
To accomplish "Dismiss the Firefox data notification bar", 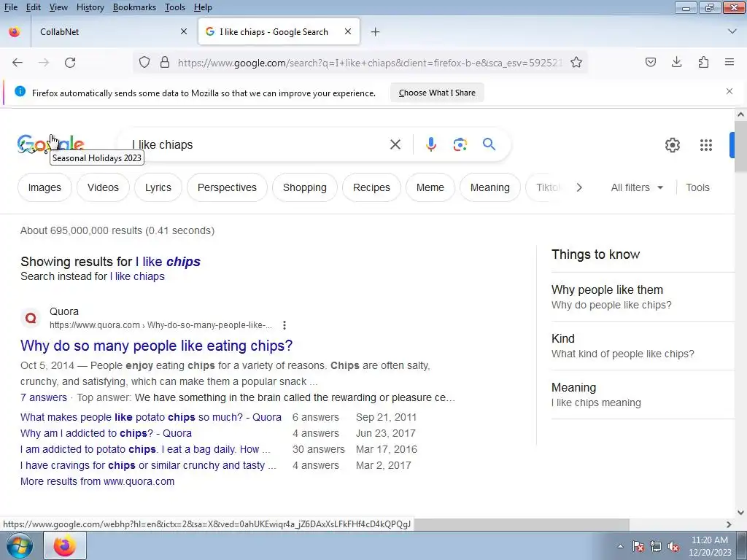I will pyautogui.click(x=729, y=91).
